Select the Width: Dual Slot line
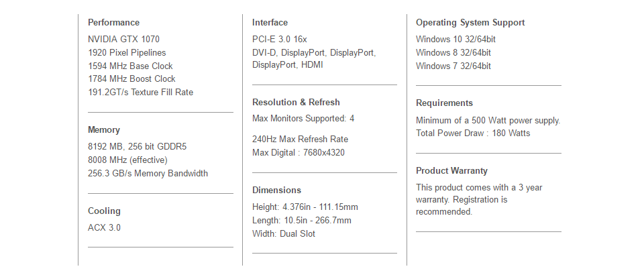The height and width of the screenshot is (277, 644). pos(283,234)
